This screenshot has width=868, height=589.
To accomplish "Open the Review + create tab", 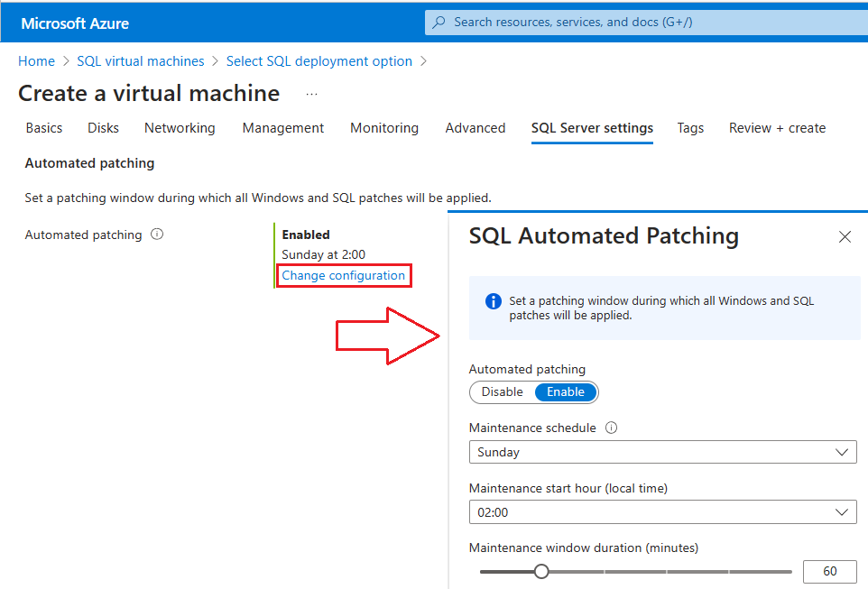I will pyautogui.click(x=777, y=128).
